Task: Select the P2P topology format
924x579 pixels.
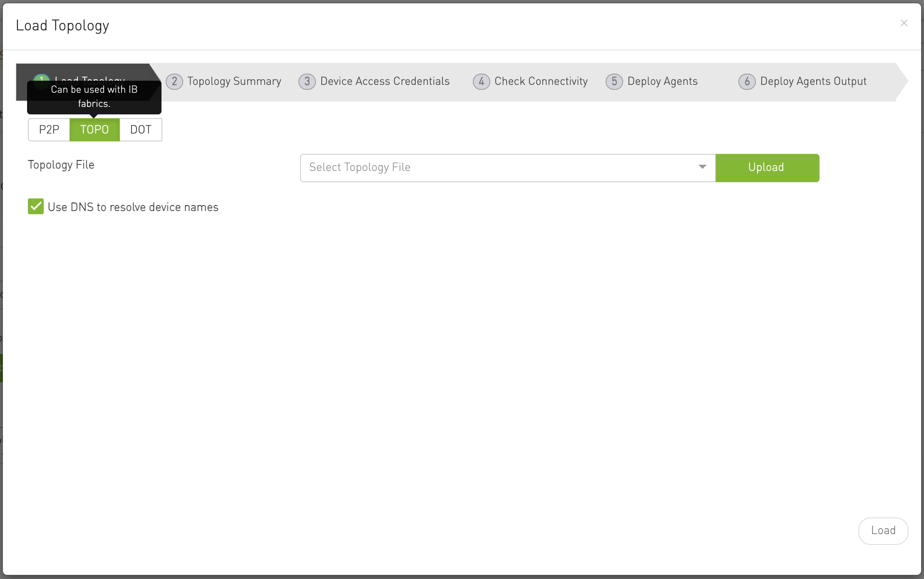Action: point(49,130)
